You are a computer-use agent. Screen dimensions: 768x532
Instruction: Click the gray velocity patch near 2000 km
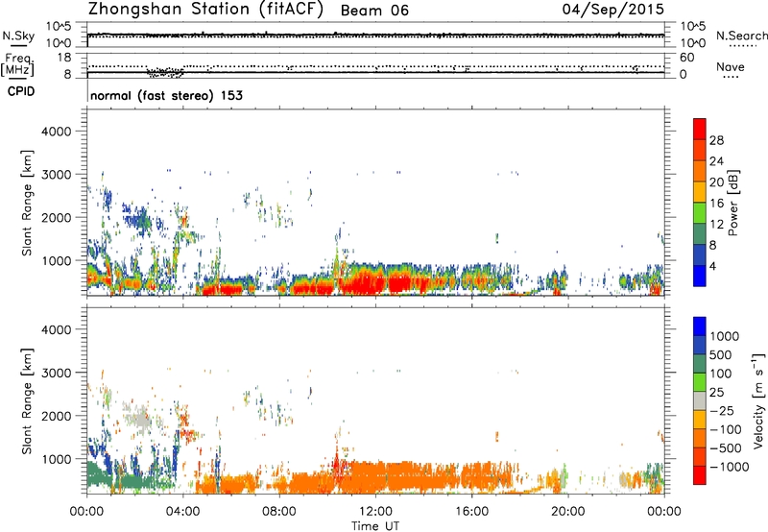140,419
